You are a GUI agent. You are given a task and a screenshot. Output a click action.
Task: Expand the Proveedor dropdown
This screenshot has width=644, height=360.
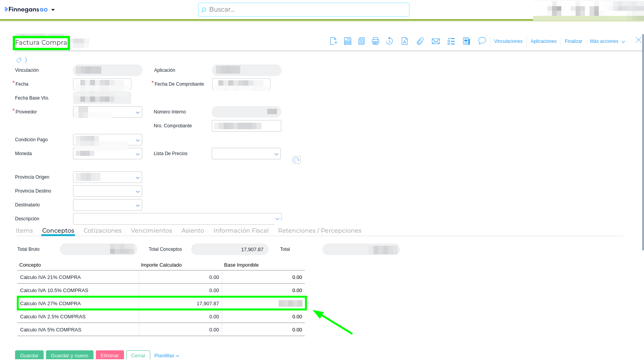pyautogui.click(x=138, y=112)
